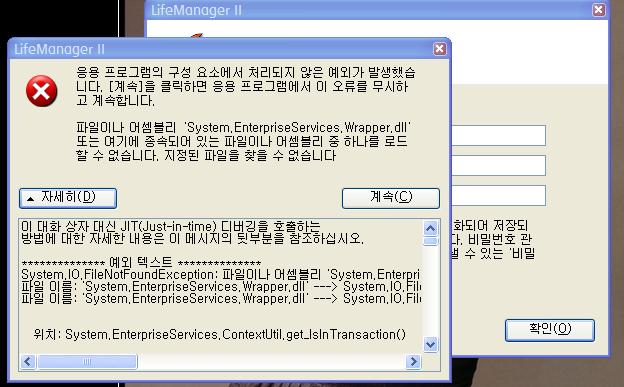Click the vertical scrollbar thumb in details
This screenshot has height=387, width=624.
431,241
